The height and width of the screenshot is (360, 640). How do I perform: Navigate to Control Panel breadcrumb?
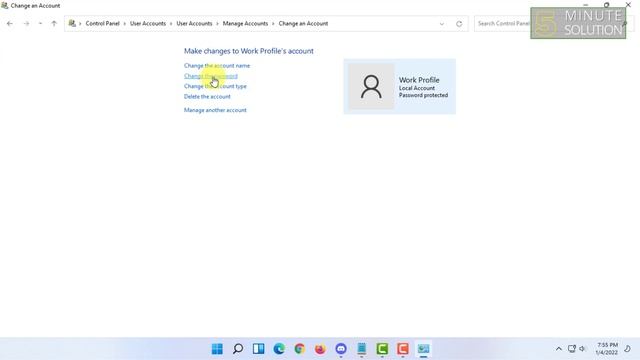click(x=102, y=24)
